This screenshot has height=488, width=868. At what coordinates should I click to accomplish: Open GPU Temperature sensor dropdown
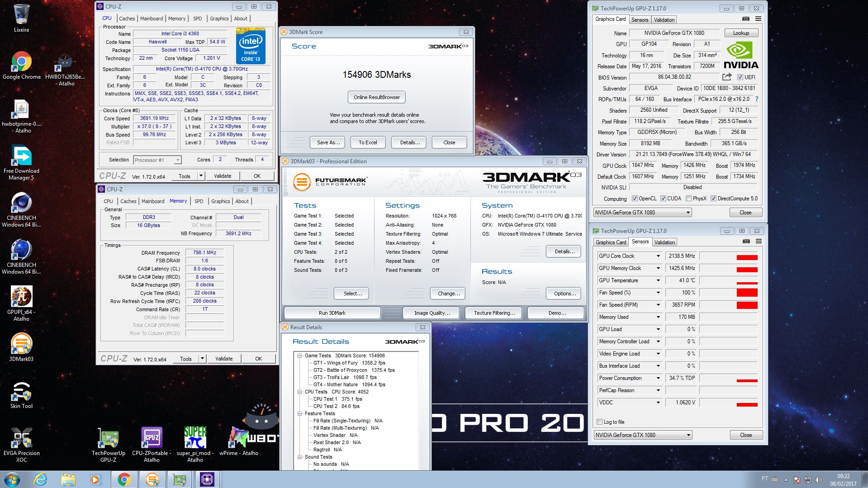pos(658,280)
